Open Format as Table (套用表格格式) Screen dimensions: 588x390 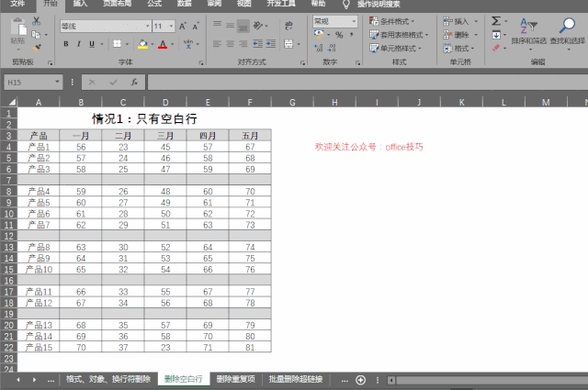coord(399,35)
